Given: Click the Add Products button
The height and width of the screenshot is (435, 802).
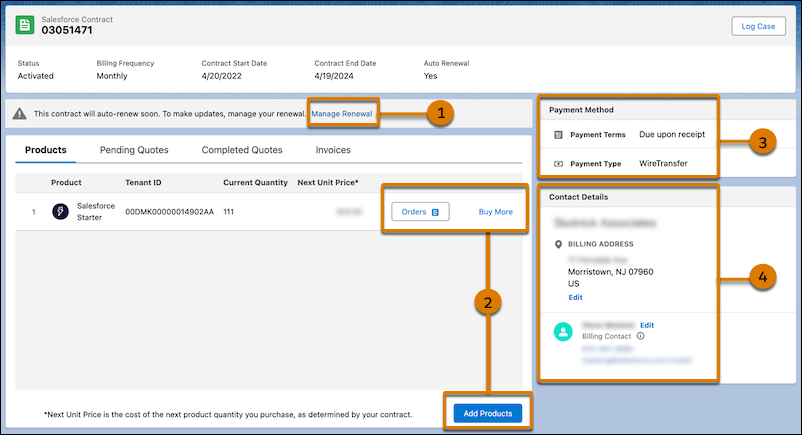Looking at the screenshot, I should pyautogui.click(x=488, y=414).
